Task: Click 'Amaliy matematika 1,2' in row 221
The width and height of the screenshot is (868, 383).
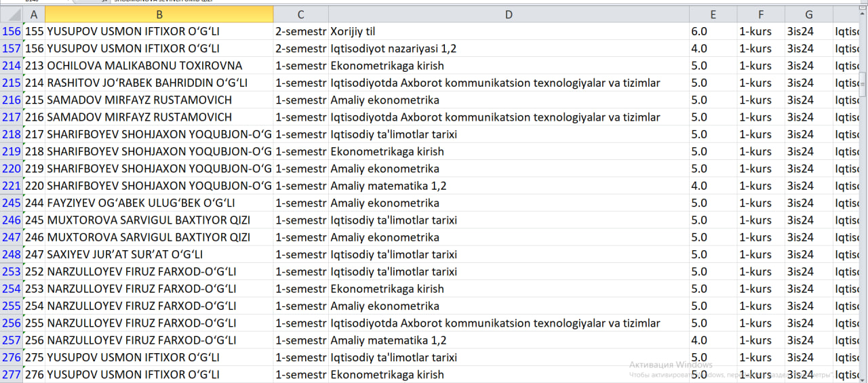Action: pyautogui.click(x=509, y=186)
